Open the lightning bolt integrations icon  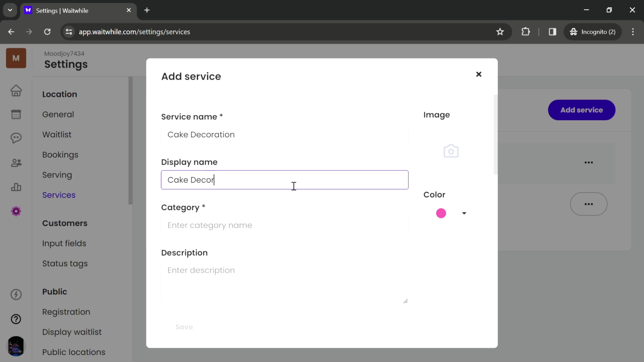(16, 294)
